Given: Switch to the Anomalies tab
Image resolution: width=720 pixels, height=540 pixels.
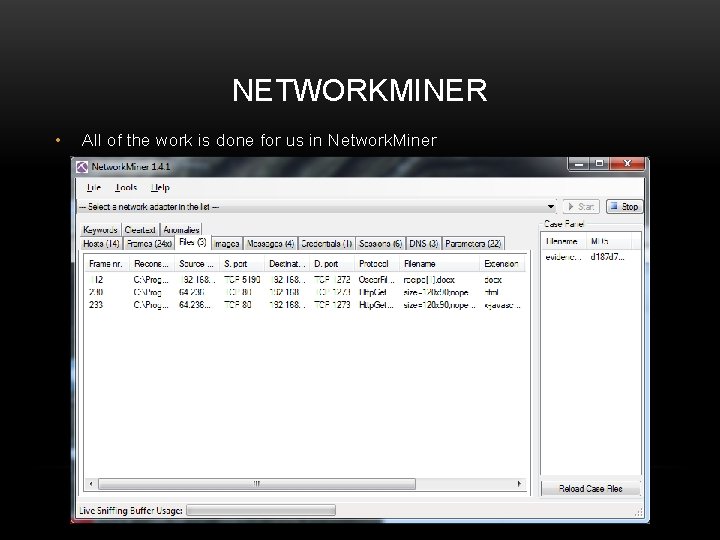Looking at the screenshot, I should [181, 230].
